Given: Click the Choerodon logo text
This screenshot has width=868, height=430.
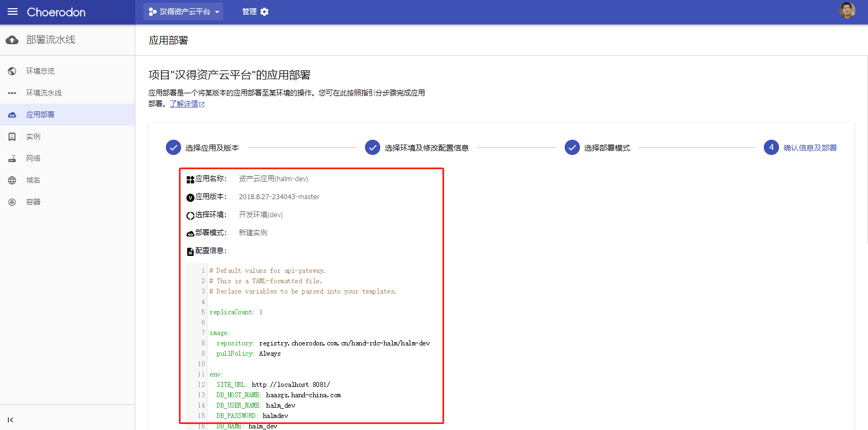Looking at the screenshot, I should [x=56, y=12].
